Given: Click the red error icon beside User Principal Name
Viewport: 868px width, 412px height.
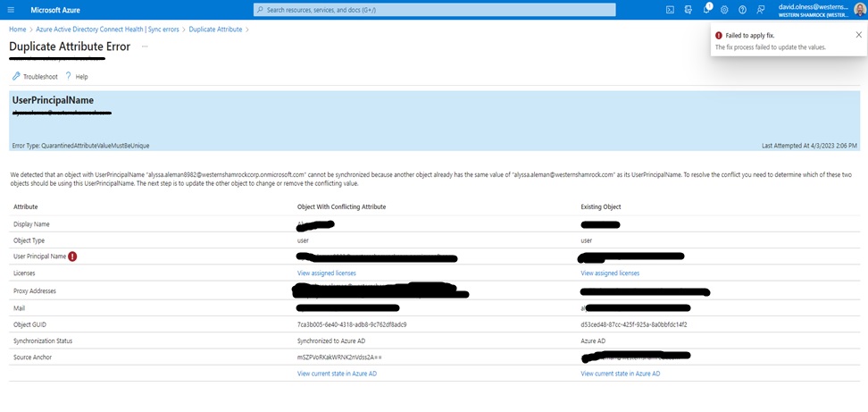Looking at the screenshot, I should point(72,256).
